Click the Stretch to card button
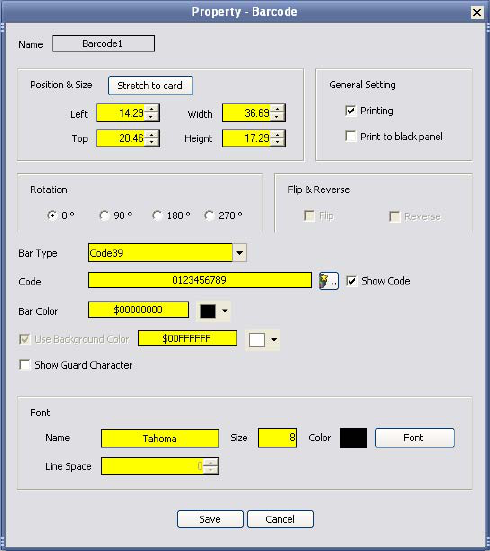This screenshot has height=551, width=490. pyautogui.click(x=150, y=85)
